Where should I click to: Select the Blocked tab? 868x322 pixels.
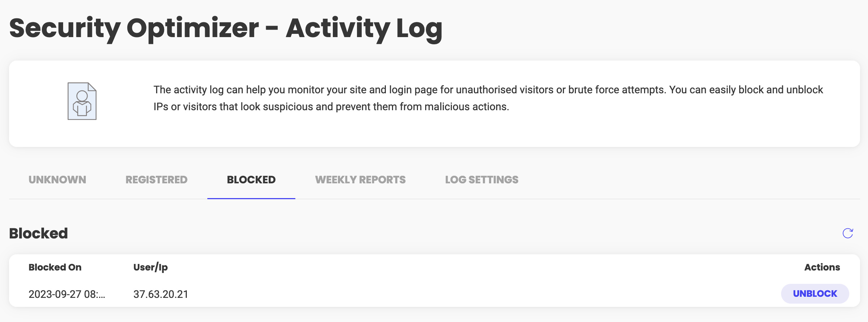[251, 180]
